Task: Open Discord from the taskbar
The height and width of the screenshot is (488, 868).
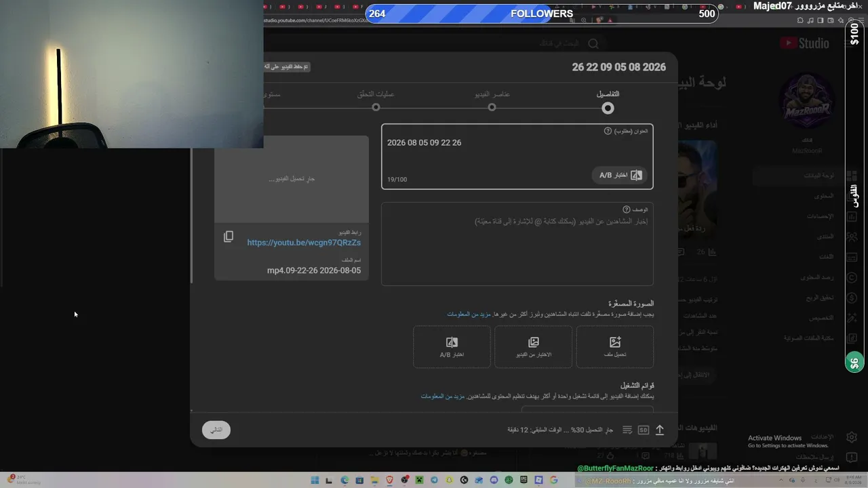Action: 494,480
